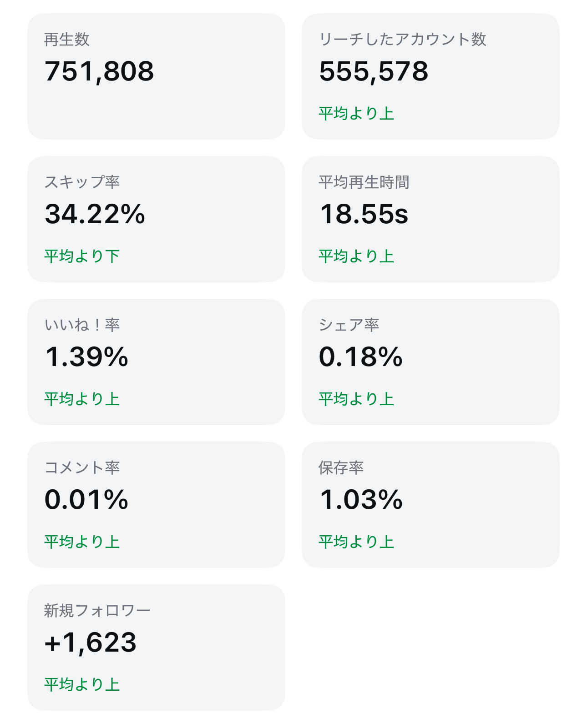Open the 新規フォロワー card label

click(97, 610)
